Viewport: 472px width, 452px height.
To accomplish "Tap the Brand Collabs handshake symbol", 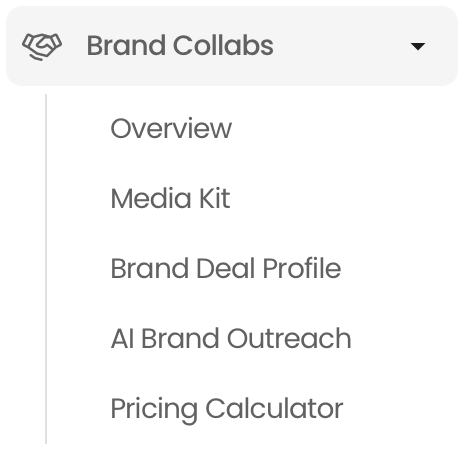I will click(42, 47).
